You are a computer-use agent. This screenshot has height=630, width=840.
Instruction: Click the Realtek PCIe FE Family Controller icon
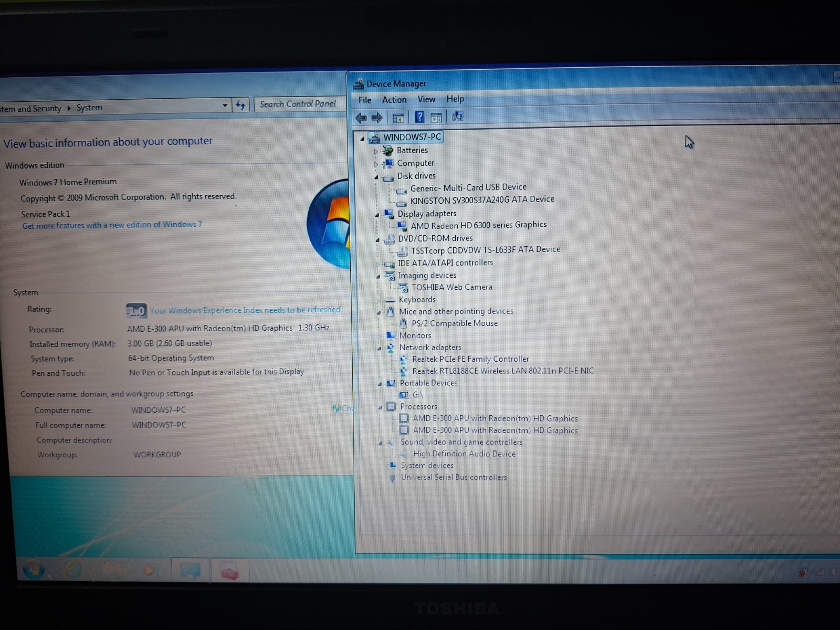click(x=403, y=360)
